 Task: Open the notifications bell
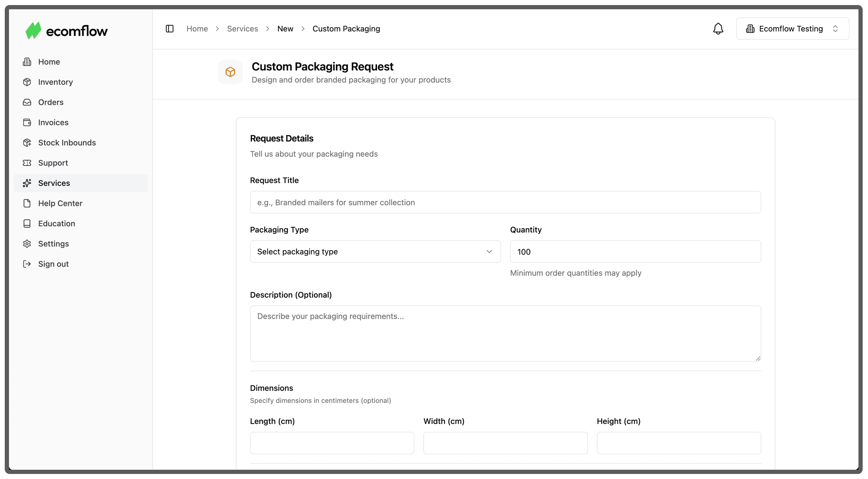(x=718, y=29)
